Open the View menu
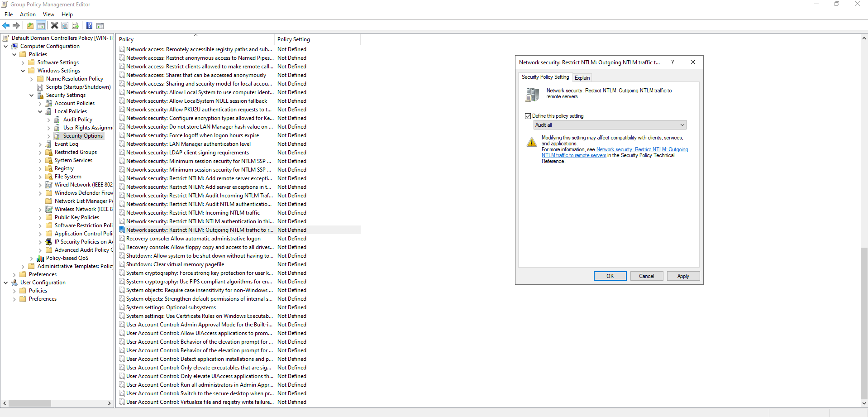This screenshot has height=417, width=868. [x=48, y=14]
